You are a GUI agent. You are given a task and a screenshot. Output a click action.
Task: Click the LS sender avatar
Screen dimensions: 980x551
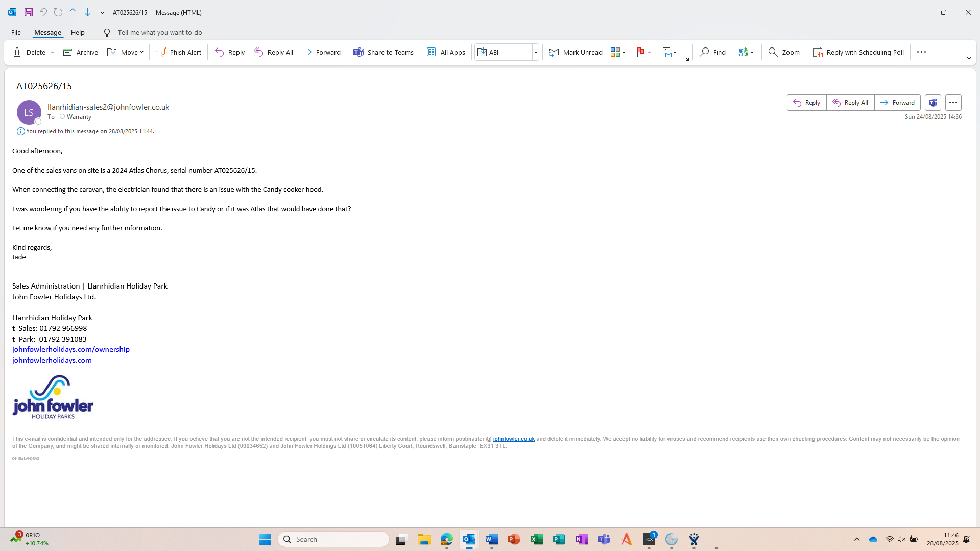point(29,112)
